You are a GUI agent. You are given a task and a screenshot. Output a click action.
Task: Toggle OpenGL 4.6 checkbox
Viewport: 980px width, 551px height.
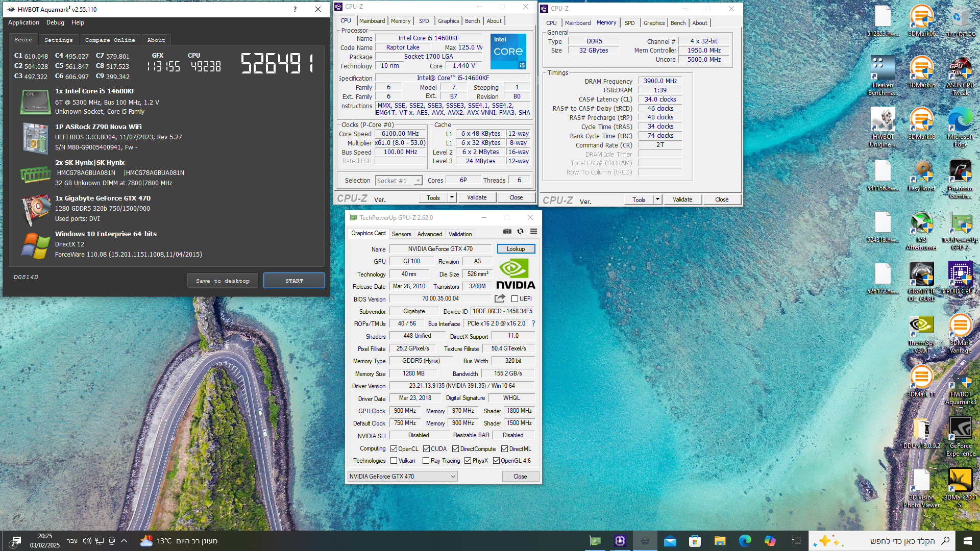click(496, 461)
